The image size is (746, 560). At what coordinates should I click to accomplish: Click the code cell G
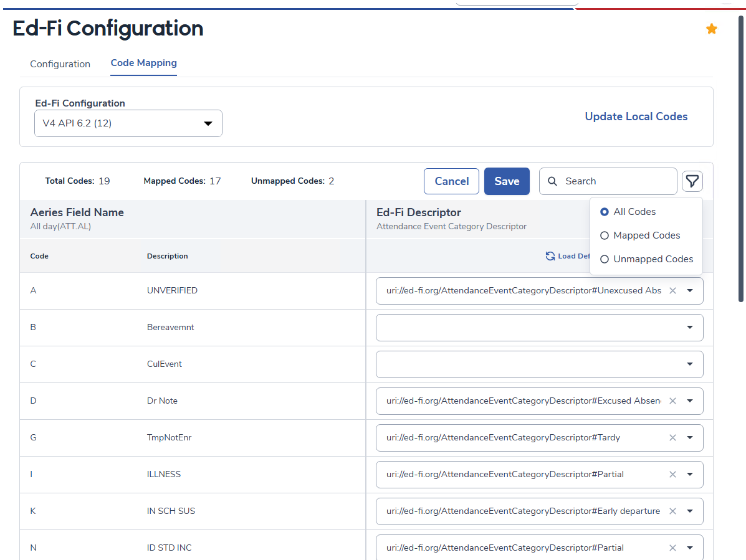pos(33,437)
